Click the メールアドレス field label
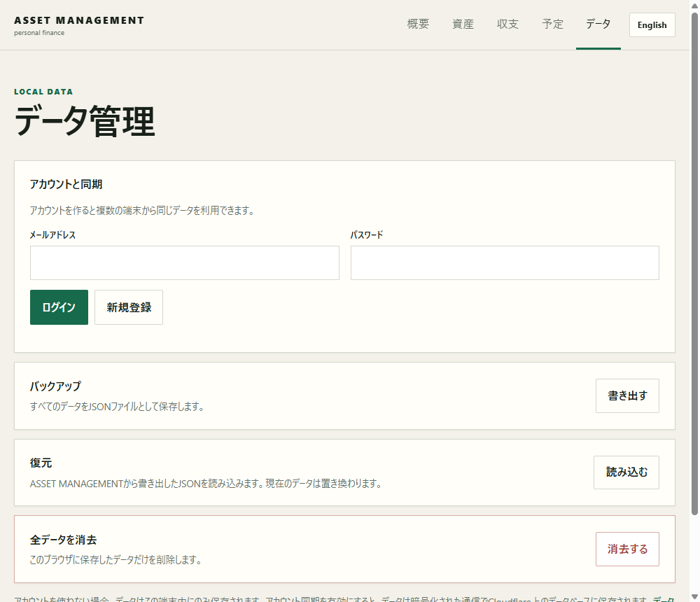This screenshot has height=602, width=700. (x=52, y=235)
